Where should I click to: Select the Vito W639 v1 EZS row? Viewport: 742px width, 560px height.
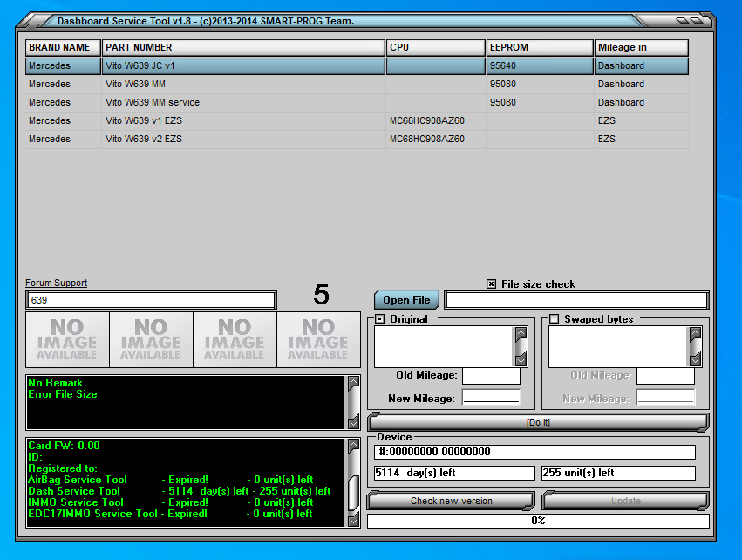pos(357,120)
